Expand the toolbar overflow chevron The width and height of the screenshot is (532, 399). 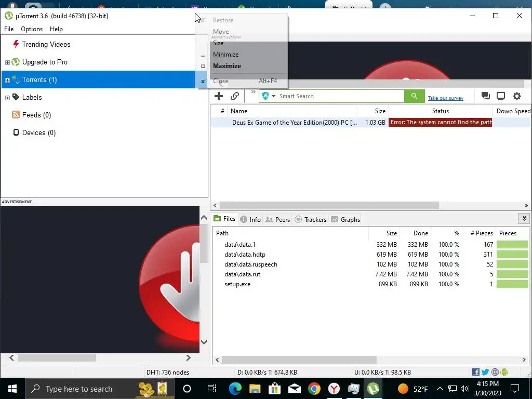[253, 92]
